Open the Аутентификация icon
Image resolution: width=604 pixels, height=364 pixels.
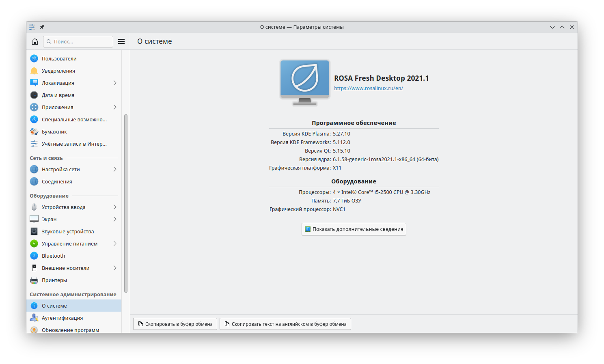point(34,318)
